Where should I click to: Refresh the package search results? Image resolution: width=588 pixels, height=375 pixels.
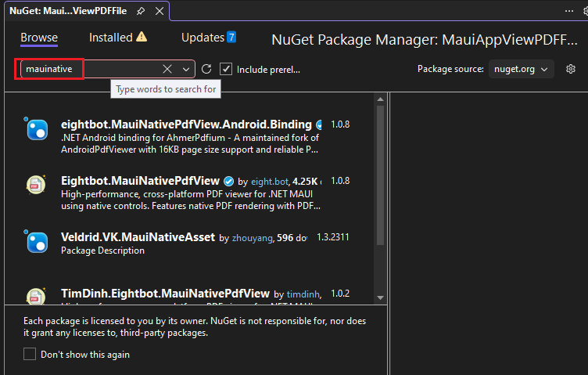coord(206,69)
